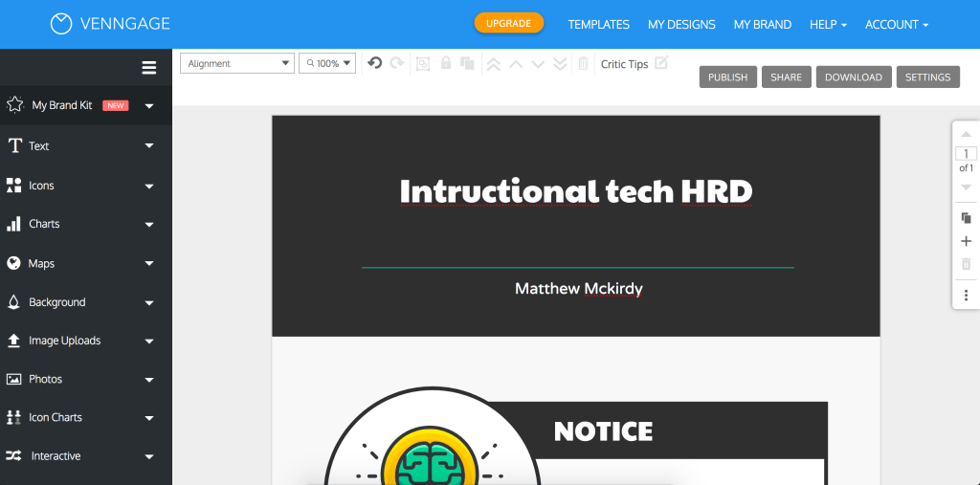Add a new page with the plus icon
The height and width of the screenshot is (485, 980).
tap(966, 241)
